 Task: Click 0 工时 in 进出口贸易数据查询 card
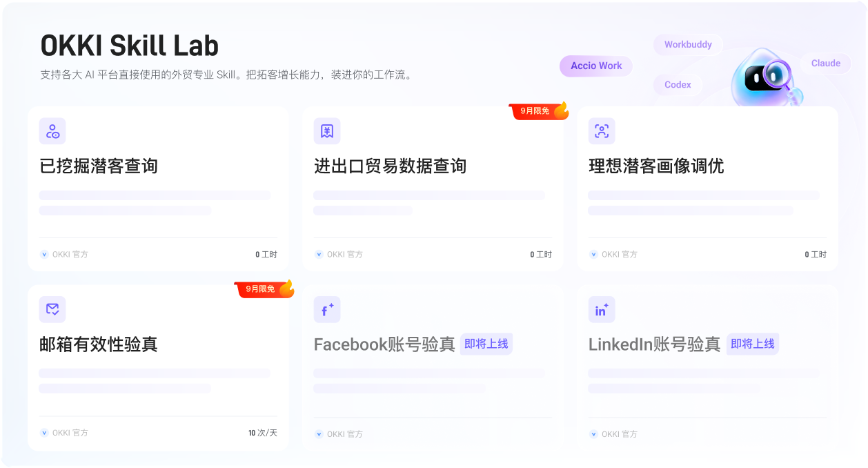541,255
